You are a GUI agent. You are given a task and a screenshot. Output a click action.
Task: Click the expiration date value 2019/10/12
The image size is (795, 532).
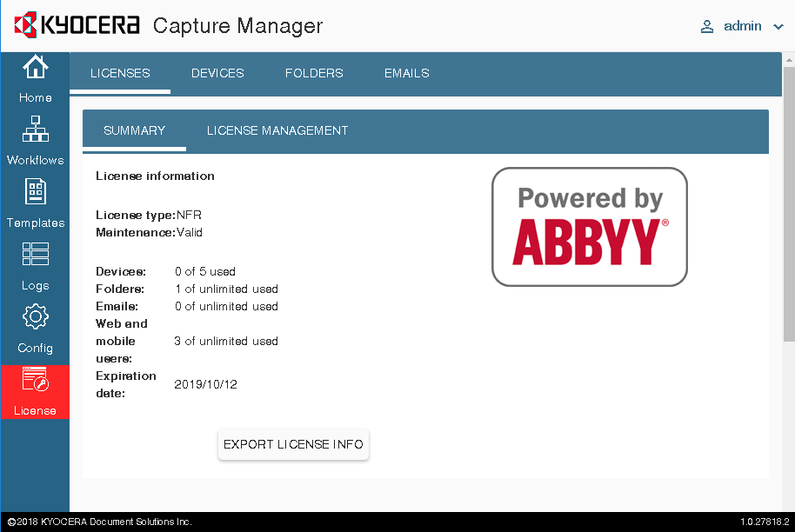[205, 384]
